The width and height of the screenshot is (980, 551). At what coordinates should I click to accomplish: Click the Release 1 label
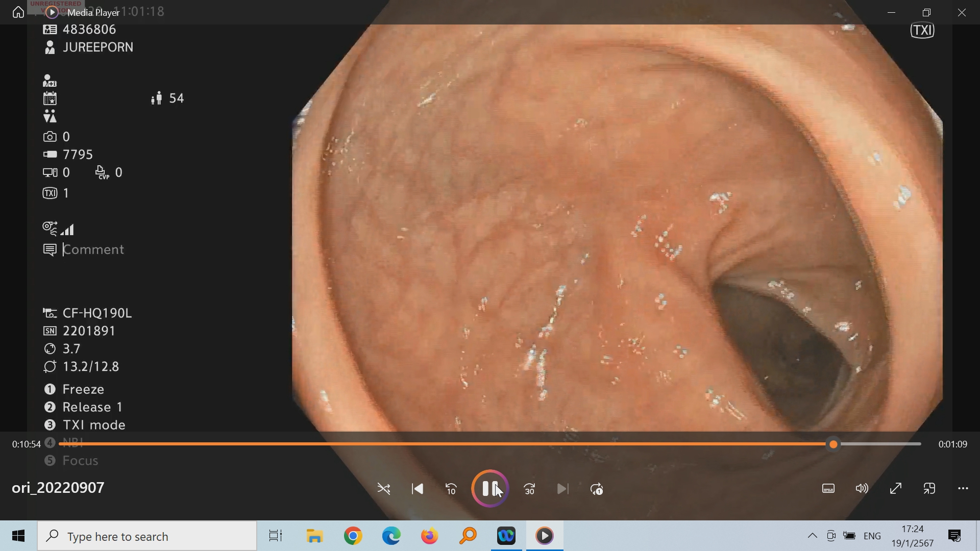[x=92, y=407]
